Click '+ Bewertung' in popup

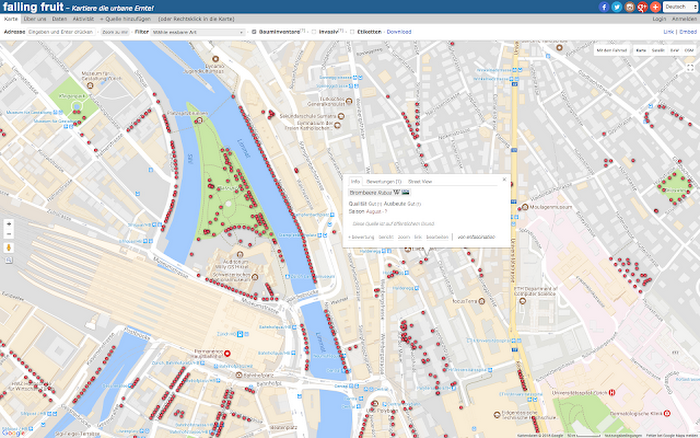coord(361,237)
